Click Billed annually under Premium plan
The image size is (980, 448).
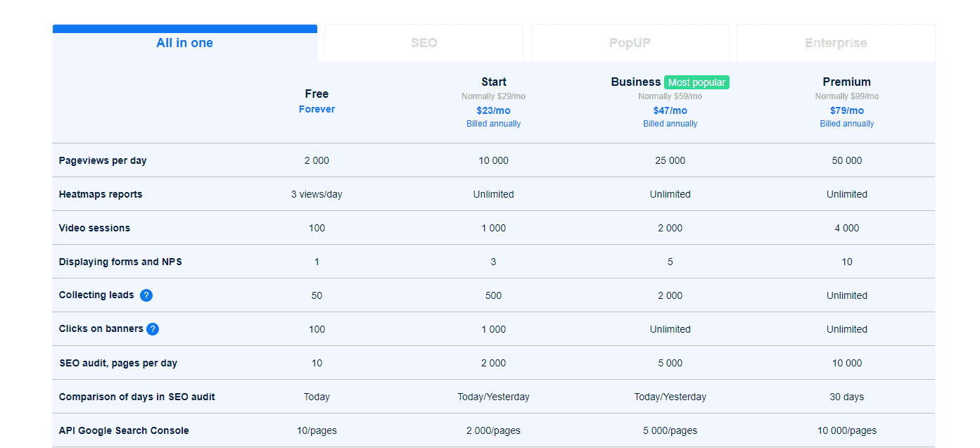(847, 124)
